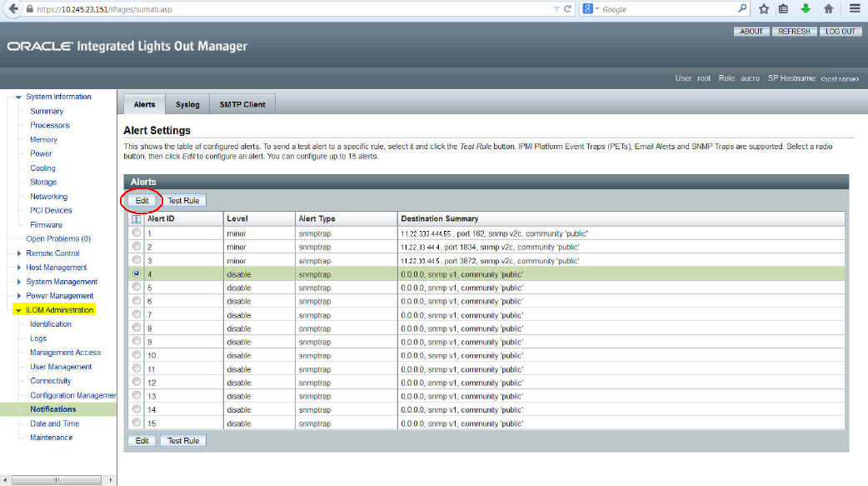868x486 pixels.
Task: Collapse the ILOM Administration tree node
Action: [x=18, y=310]
